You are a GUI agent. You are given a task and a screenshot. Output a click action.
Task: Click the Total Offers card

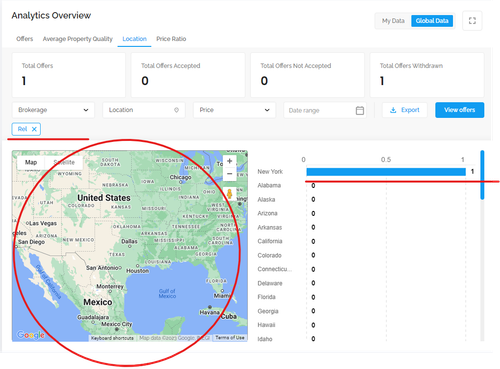69,75
